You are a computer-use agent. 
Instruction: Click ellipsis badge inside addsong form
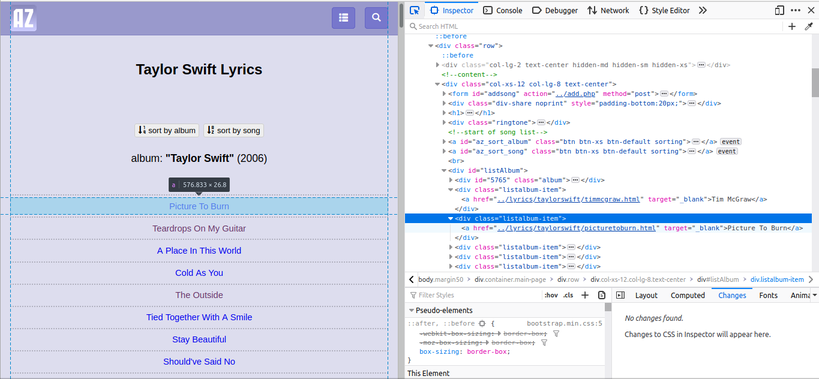pyautogui.click(x=664, y=94)
